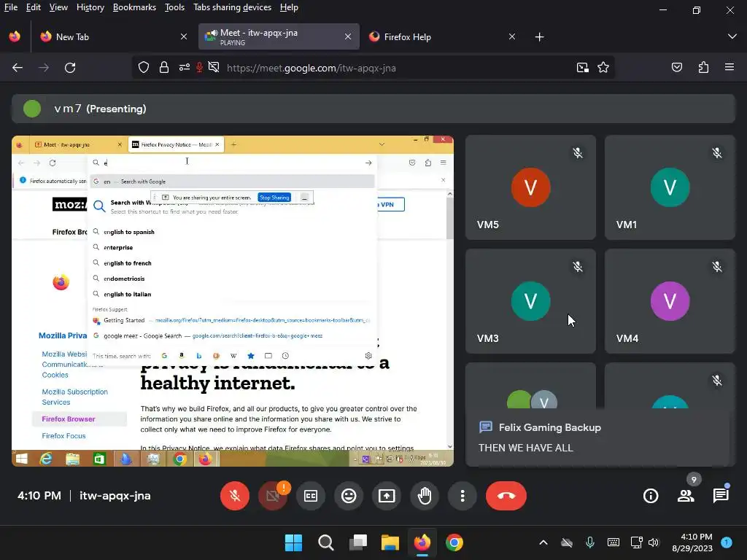
Task: Go back with Firefox back arrow
Action: 18,68
